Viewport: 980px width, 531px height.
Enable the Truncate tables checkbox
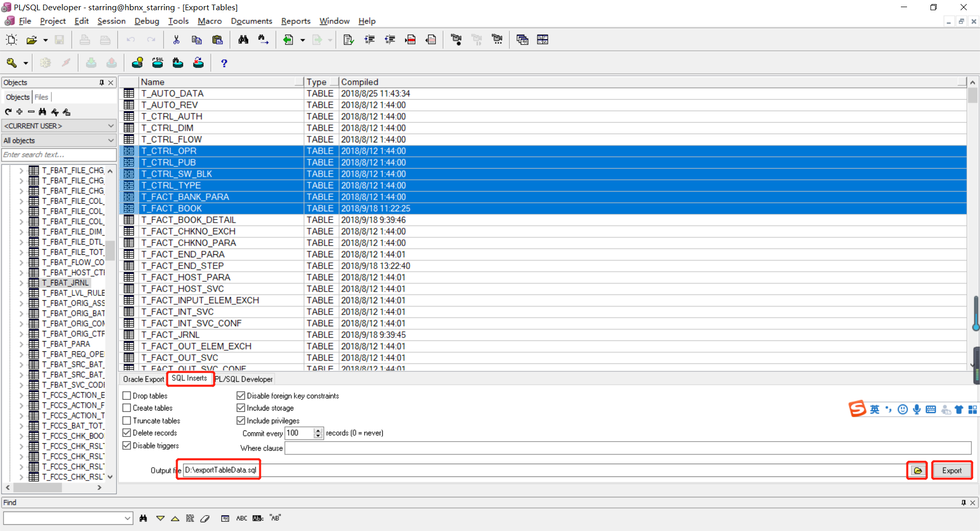pos(127,421)
